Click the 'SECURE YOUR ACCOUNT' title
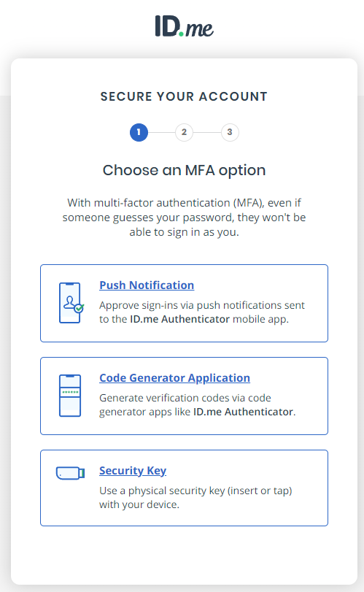This screenshot has width=364, height=592. click(x=184, y=96)
